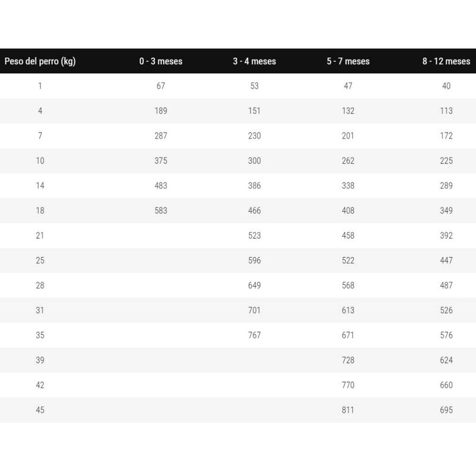Viewport: 476px width, 476px height.
Task: Select the 811 value cell
Action: coord(348,410)
